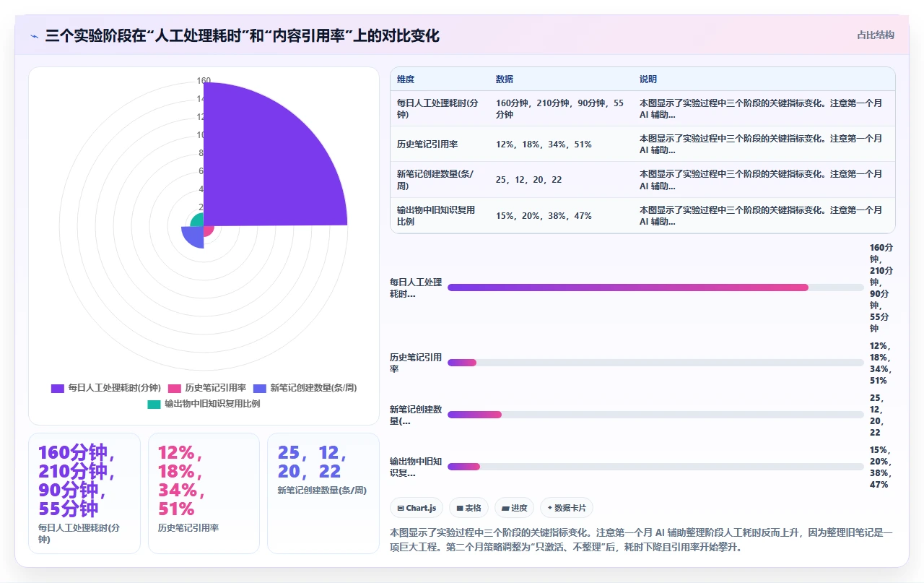Image resolution: width=924 pixels, height=583 pixels.
Task: Click the 表格 chip
Action: click(468, 508)
